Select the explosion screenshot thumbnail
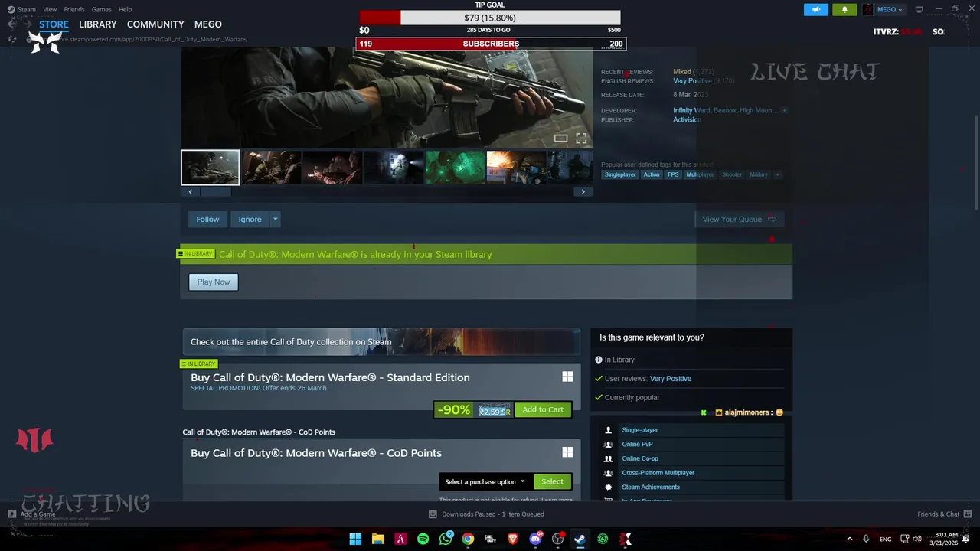This screenshot has width=980, height=551. pyautogui.click(x=516, y=168)
